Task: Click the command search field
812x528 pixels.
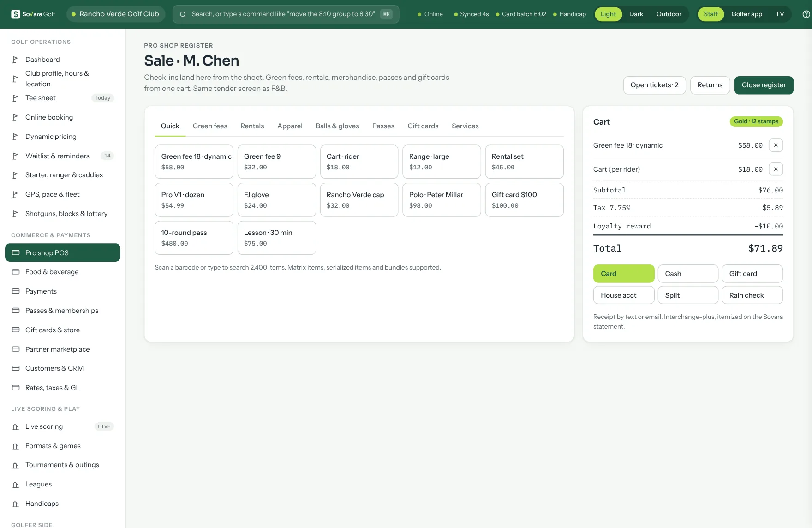Action: (x=286, y=14)
